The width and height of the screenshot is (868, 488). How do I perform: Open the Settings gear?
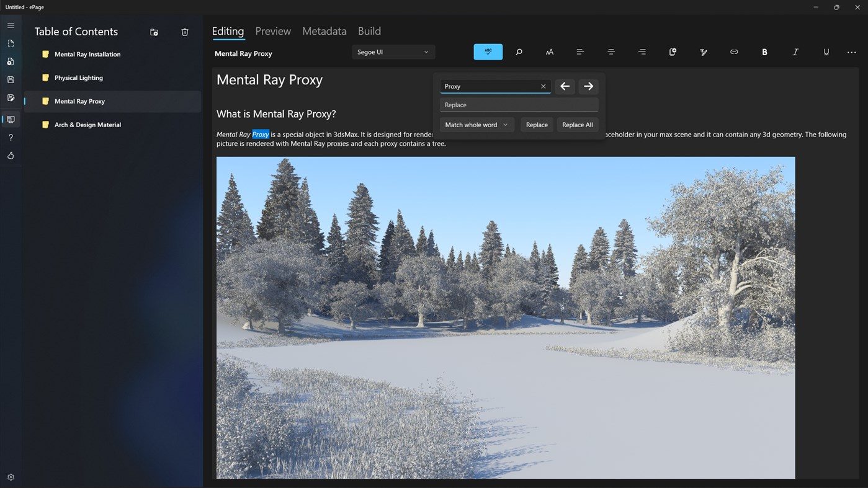point(11,476)
